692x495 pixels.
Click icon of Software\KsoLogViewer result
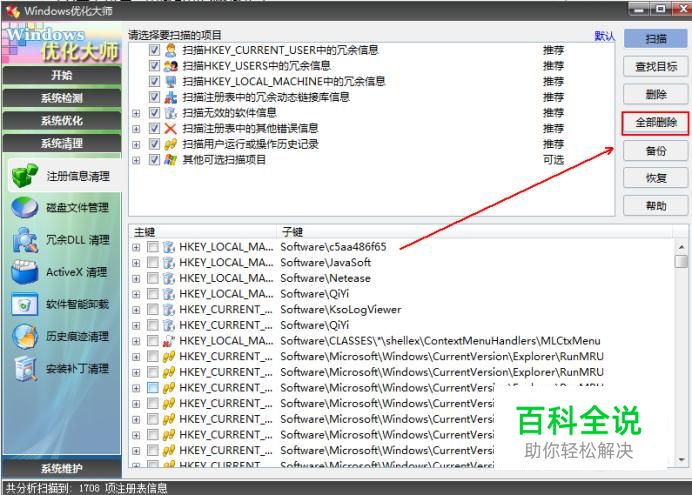tap(169, 309)
